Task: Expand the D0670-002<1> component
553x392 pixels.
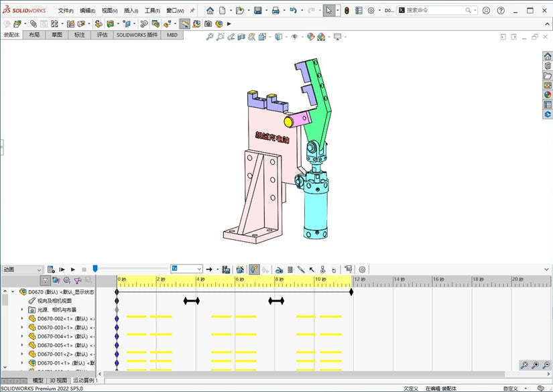Action: point(22,318)
